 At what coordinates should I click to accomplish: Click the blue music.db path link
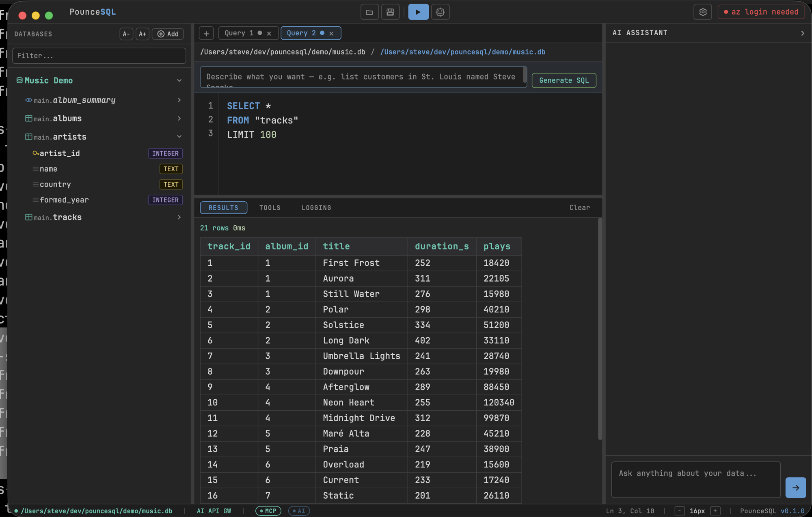pyautogui.click(x=463, y=52)
